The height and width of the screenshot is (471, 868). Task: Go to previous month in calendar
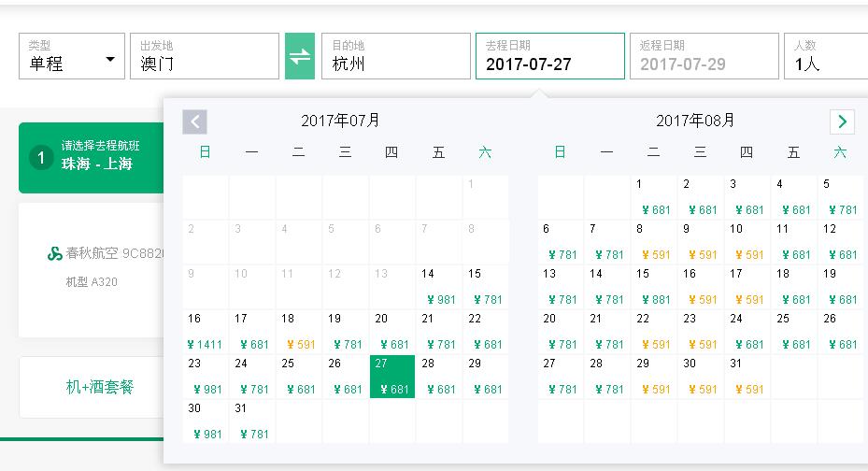194,121
